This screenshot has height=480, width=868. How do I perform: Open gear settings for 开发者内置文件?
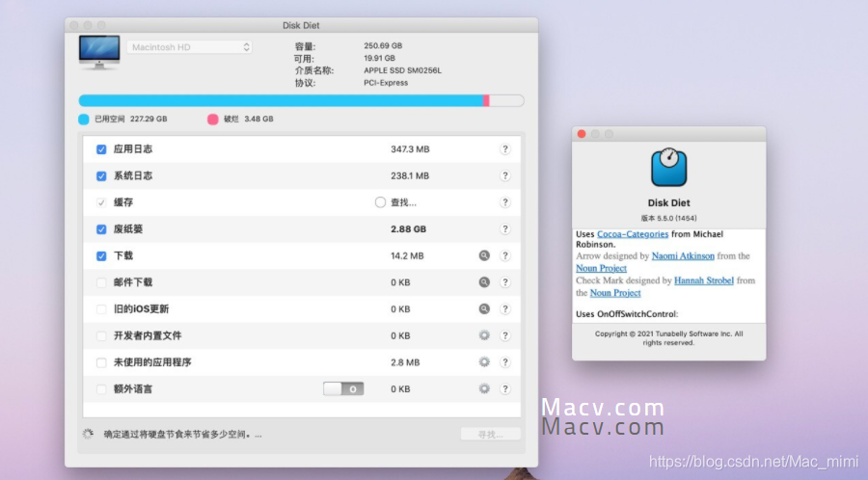[x=484, y=335]
